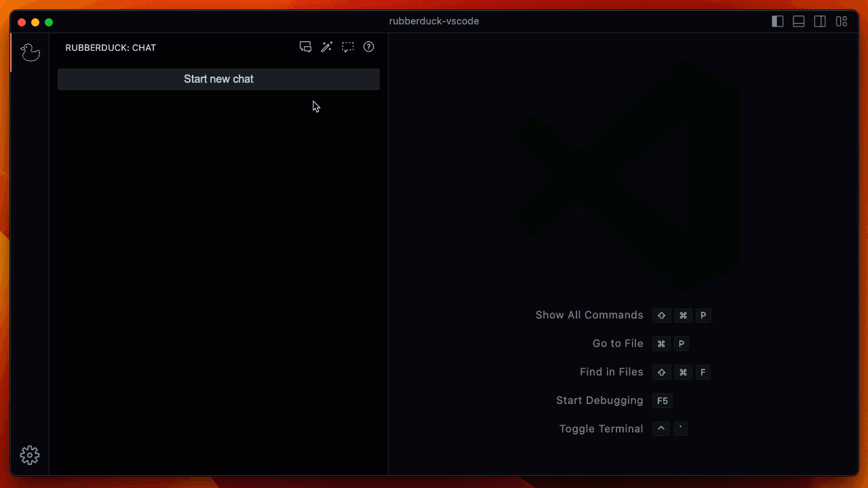Click the magic wand icon in chat header
The image size is (868, 488).
(327, 47)
